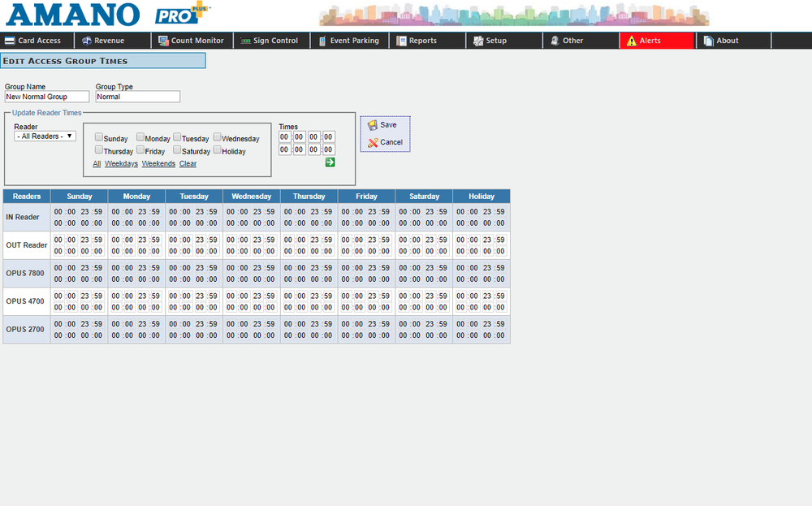Click OPUS 2700 Holiday second start hour
This screenshot has height=506, width=812.
(460, 335)
